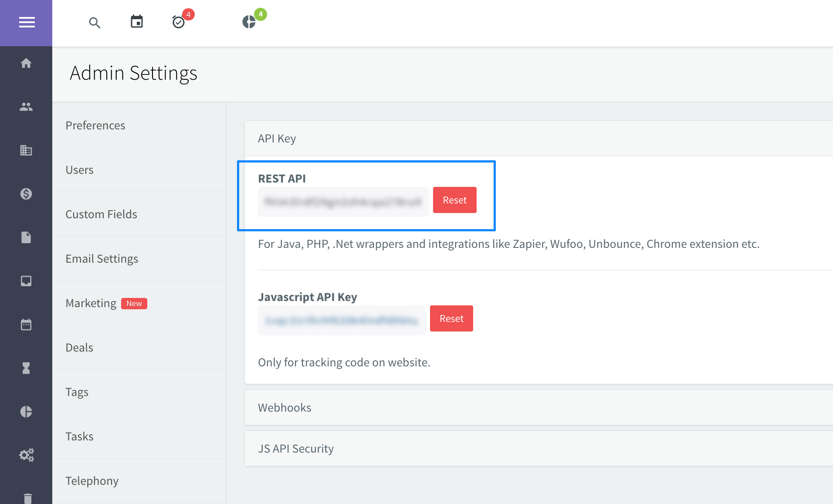This screenshot has height=504, width=833.
Task: Reset the REST API key
Action: tap(454, 200)
